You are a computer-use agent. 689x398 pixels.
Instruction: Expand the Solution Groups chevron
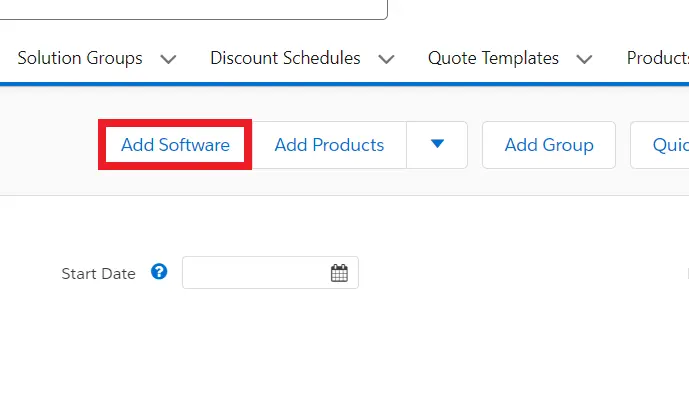pyautogui.click(x=168, y=59)
